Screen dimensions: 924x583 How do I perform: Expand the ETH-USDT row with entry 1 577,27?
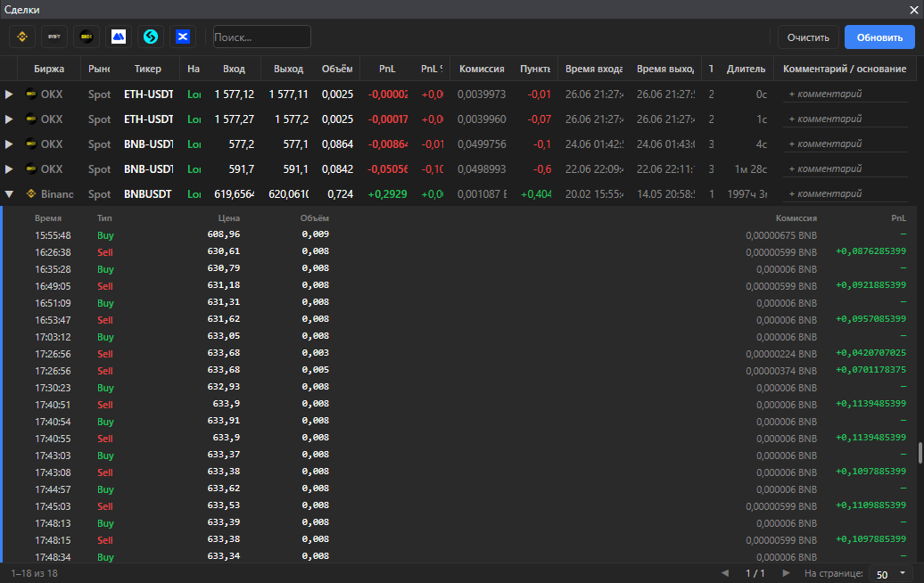(x=9, y=119)
